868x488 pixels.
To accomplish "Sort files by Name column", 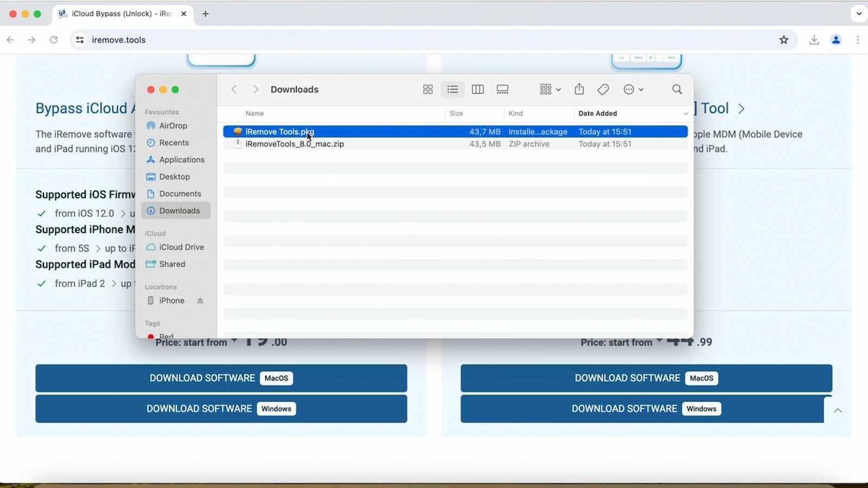I will tap(254, 113).
